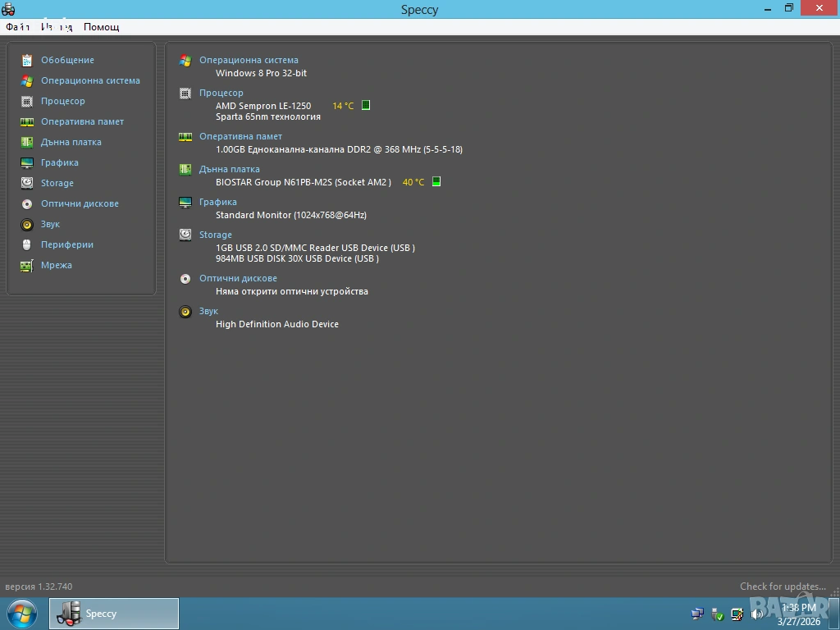Click the Windows Start button
The width and height of the screenshot is (840, 630).
[x=22, y=614]
